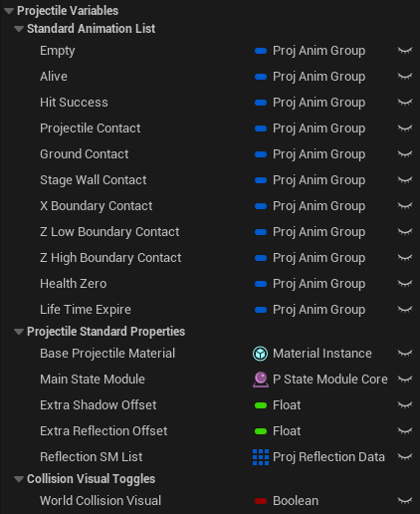The width and height of the screenshot is (420, 514).
Task: Click the blue type pill for Health Zero
Action: (x=261, y=284)
